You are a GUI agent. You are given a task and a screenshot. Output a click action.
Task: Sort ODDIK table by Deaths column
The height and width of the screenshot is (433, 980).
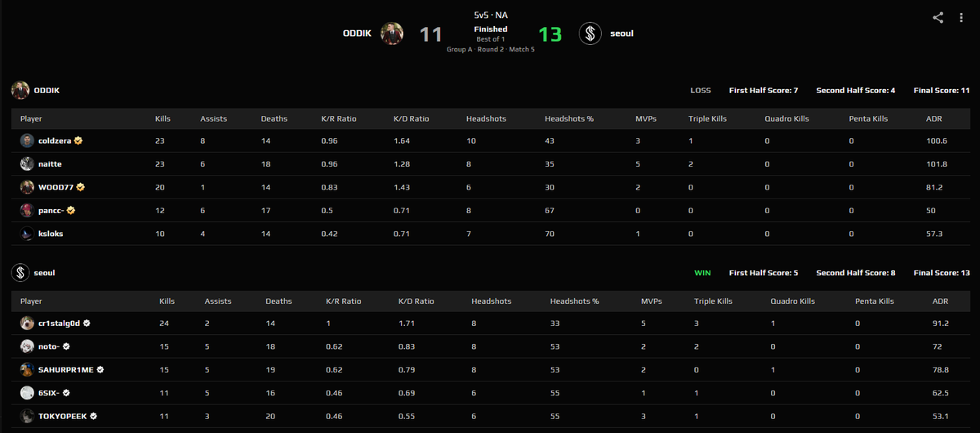point(274,118)
